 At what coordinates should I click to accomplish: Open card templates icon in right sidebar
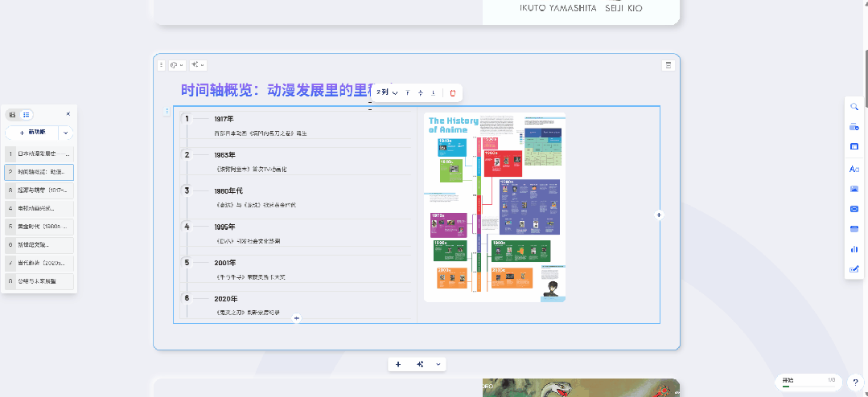(854, 127)
